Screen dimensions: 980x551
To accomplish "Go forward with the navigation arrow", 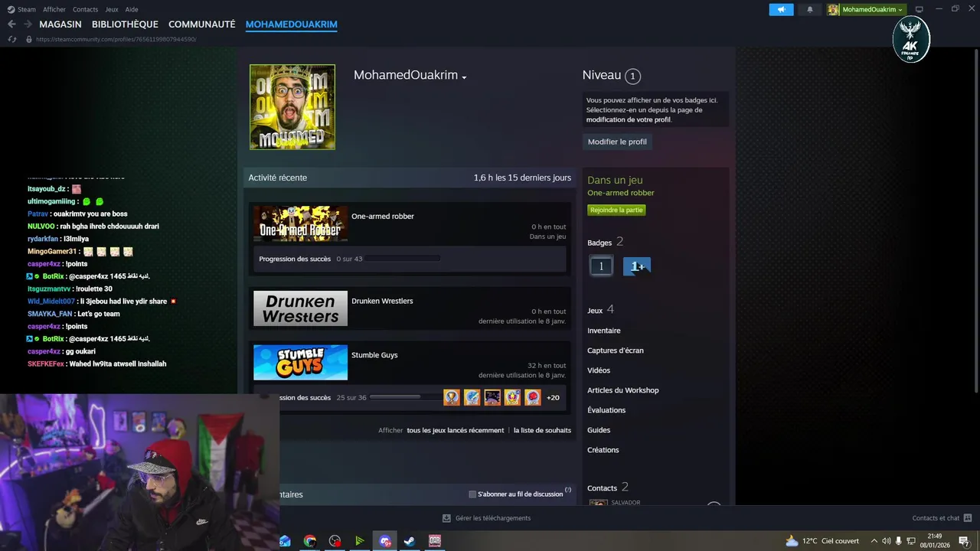I will tap(28, 24).
